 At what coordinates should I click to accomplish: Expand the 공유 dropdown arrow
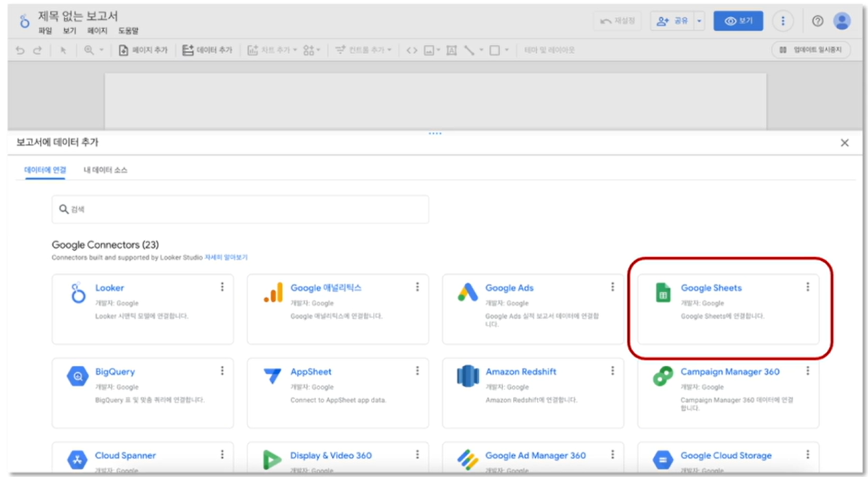pyautogui.click(x=699, y=21)
